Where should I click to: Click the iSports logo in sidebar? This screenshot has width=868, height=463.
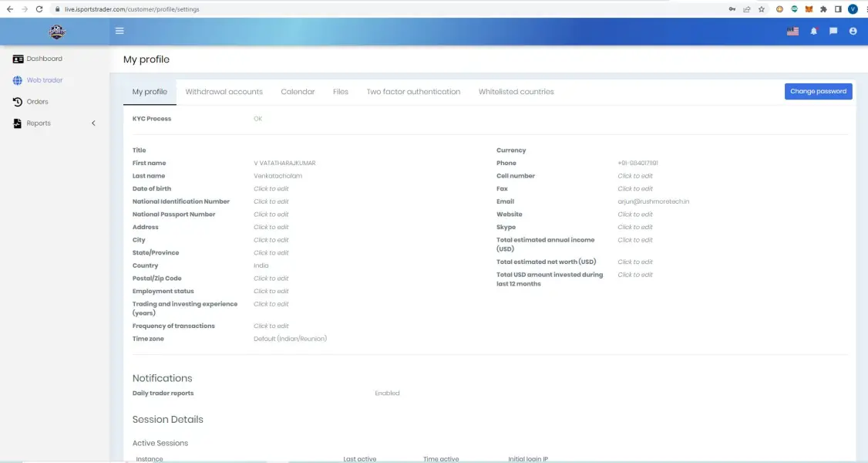pyautogui.click(x=57, y=32)
